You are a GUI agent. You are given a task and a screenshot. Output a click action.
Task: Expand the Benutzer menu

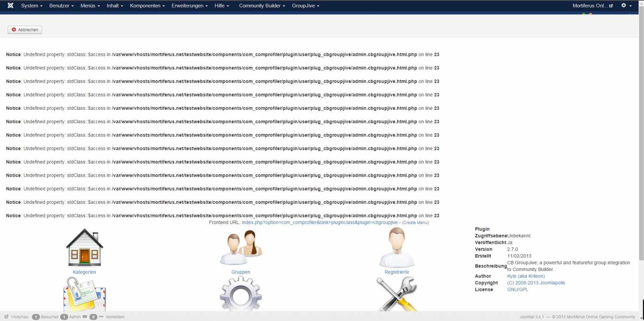tap(61, 6)
